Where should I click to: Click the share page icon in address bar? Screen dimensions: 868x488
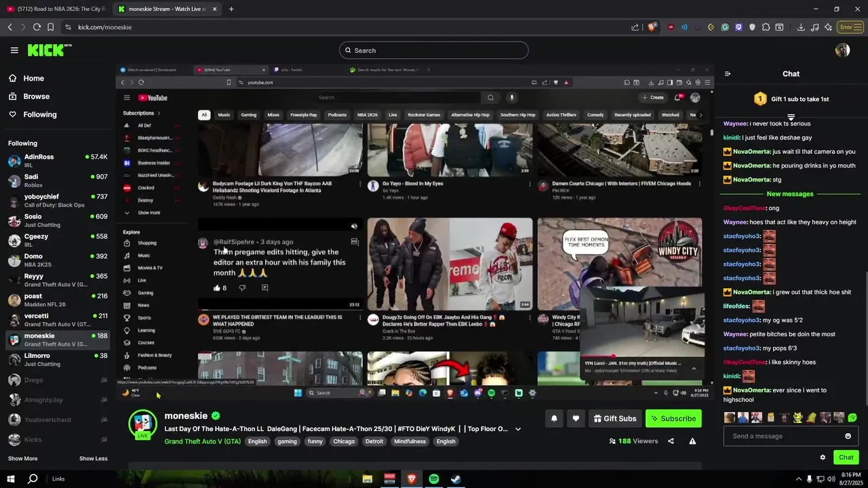[635, 27]
